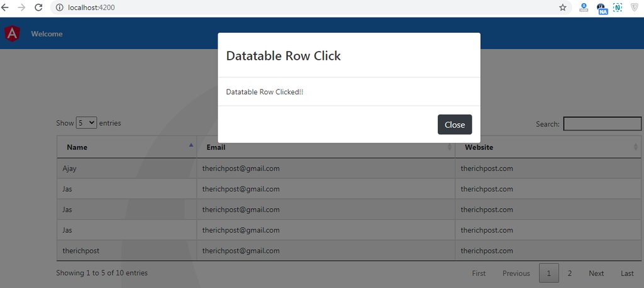This screenshot has height=288, width=644.
Task: Open the shield extension icon
Action: pyautogui.click(x=635, y=8)
